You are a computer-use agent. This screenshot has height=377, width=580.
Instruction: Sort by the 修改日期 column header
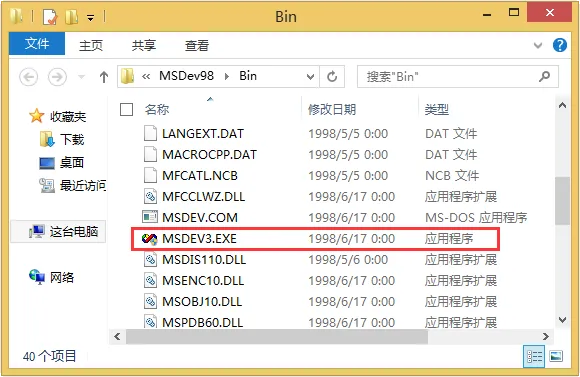coord(332,110)
